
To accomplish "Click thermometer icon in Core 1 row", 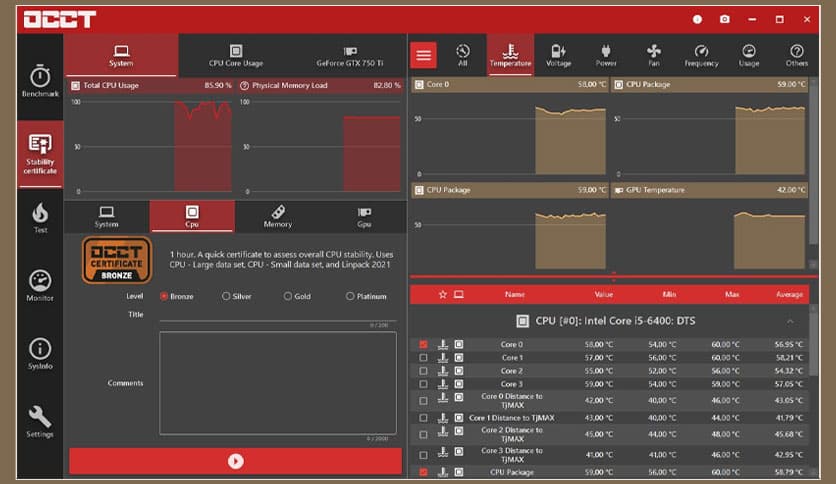I will 443,358.
